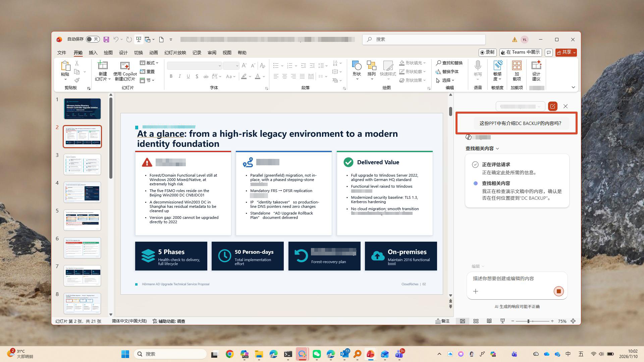The height and width of the screenshot is (362, 644).
Task: Stop Copilot response generation
Action: pos(558,291)
